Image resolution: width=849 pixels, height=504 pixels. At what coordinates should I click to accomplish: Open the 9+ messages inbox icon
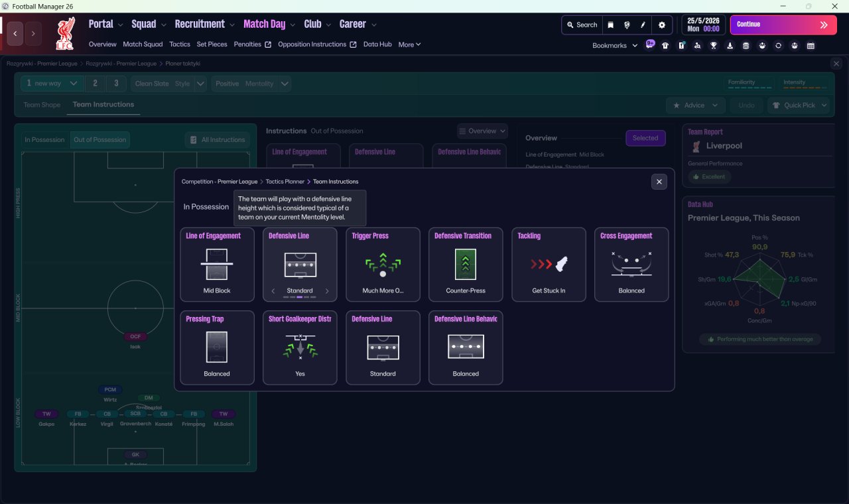pos(650,44)
